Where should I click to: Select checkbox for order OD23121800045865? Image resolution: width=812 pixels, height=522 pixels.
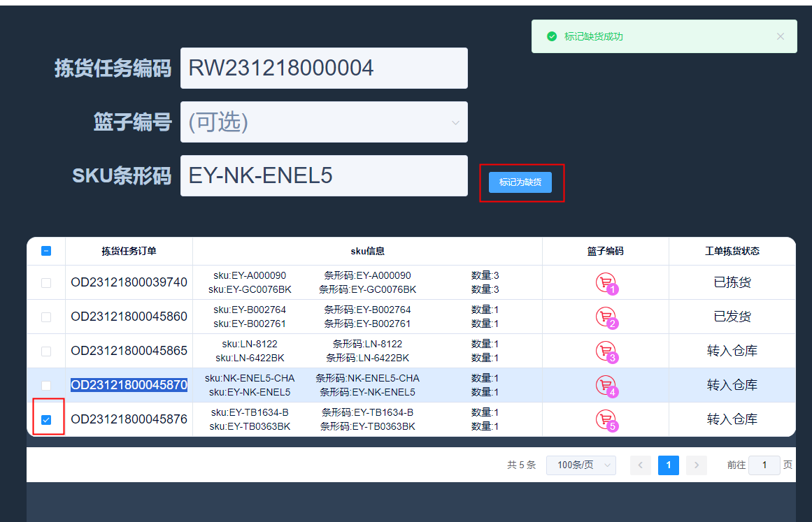click(46, 351)
